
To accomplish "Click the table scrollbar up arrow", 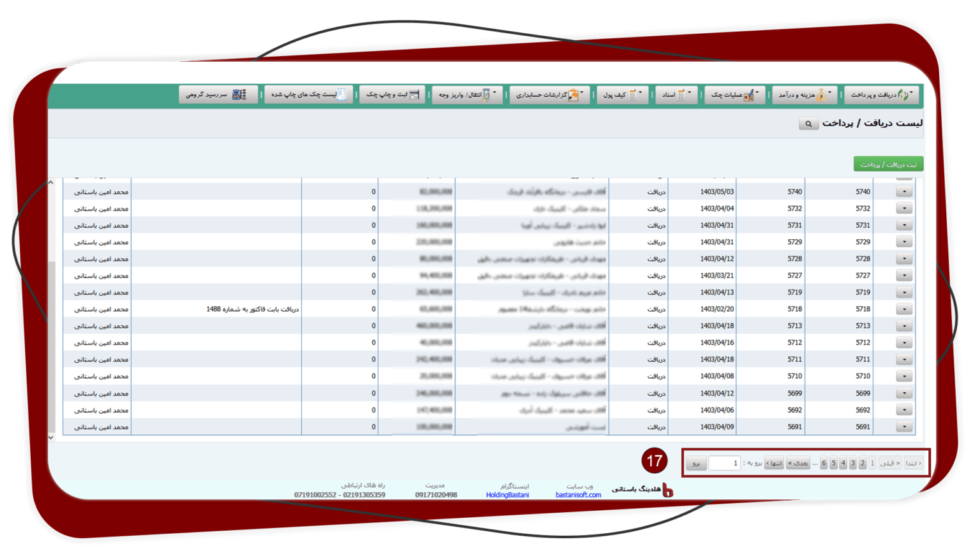I will [x=51, y=183].
